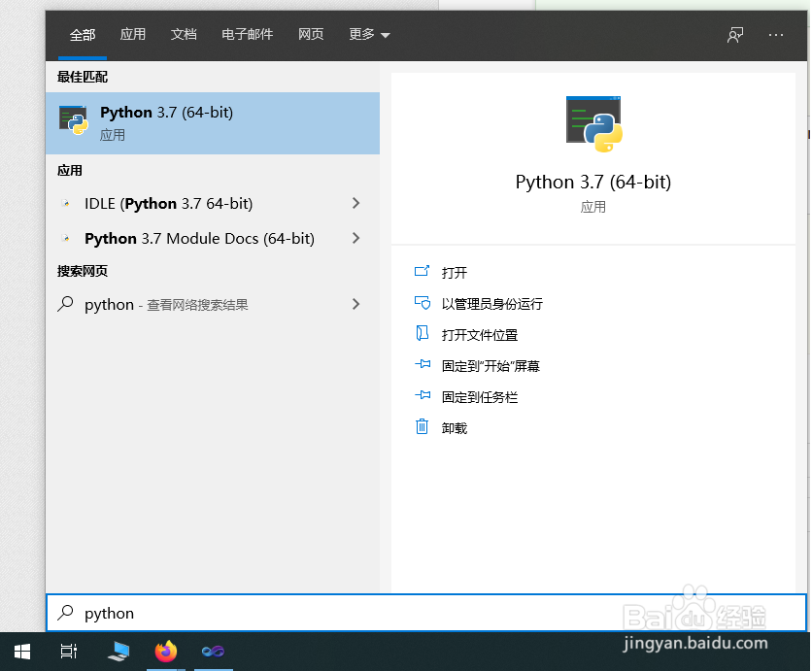812x671 pixels.
Task: Click the Module Docs small icon
Action: pyautogui.click(x=66, y=238)
